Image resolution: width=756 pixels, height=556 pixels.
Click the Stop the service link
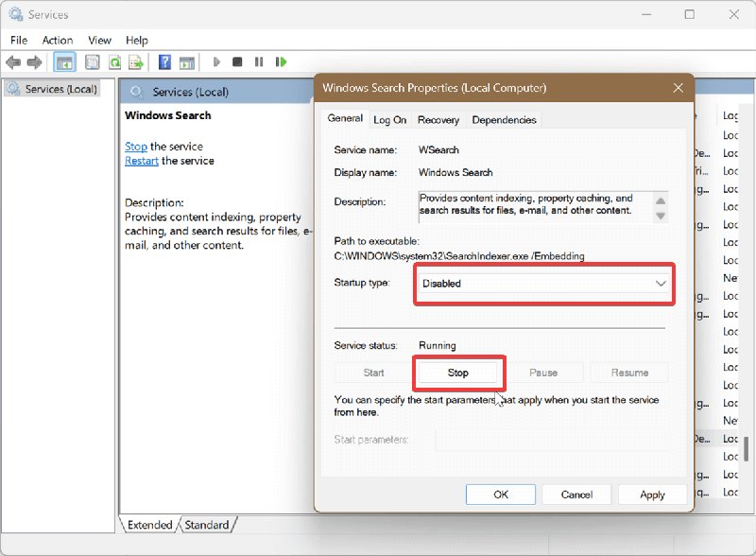(136, 147)
